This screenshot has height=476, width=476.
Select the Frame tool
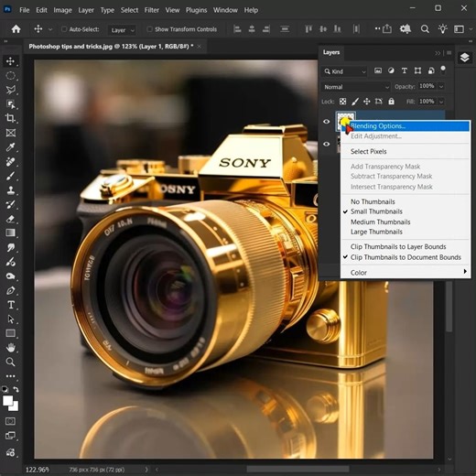point(11,133)
